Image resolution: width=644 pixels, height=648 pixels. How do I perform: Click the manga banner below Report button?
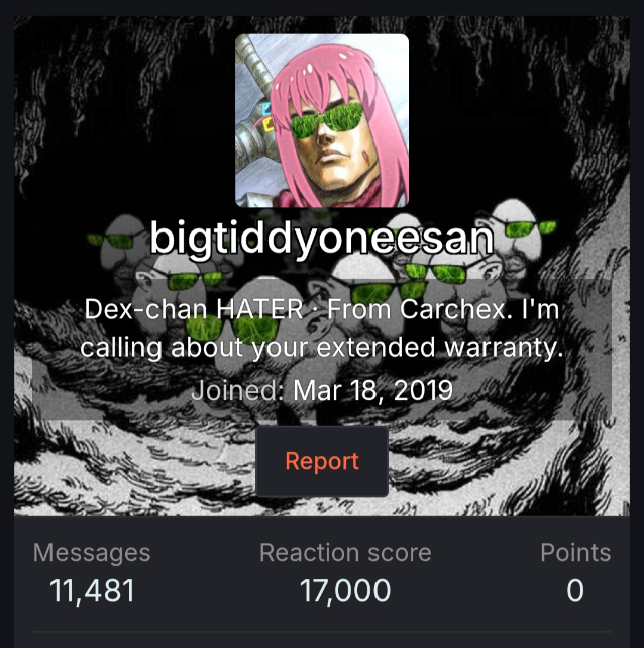tap(322, 506)
